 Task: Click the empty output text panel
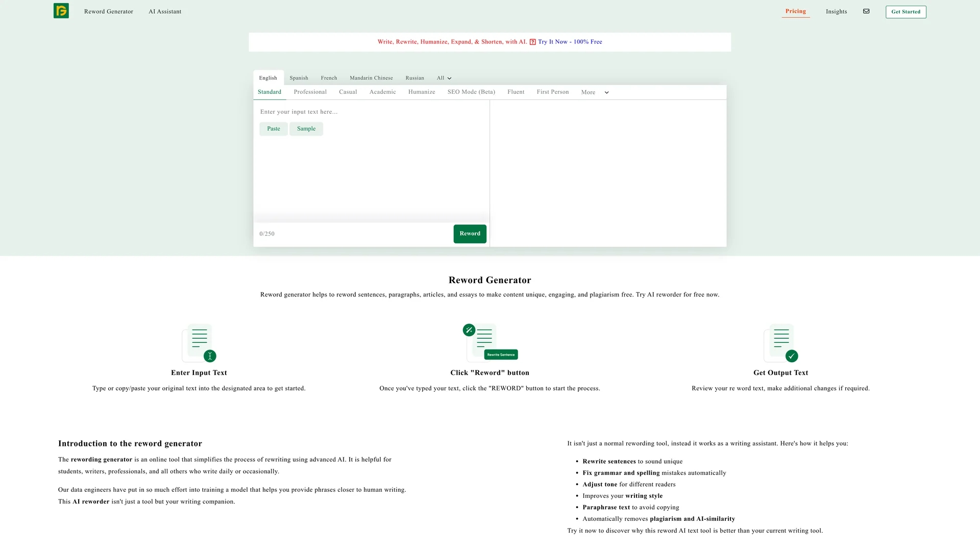608,173
